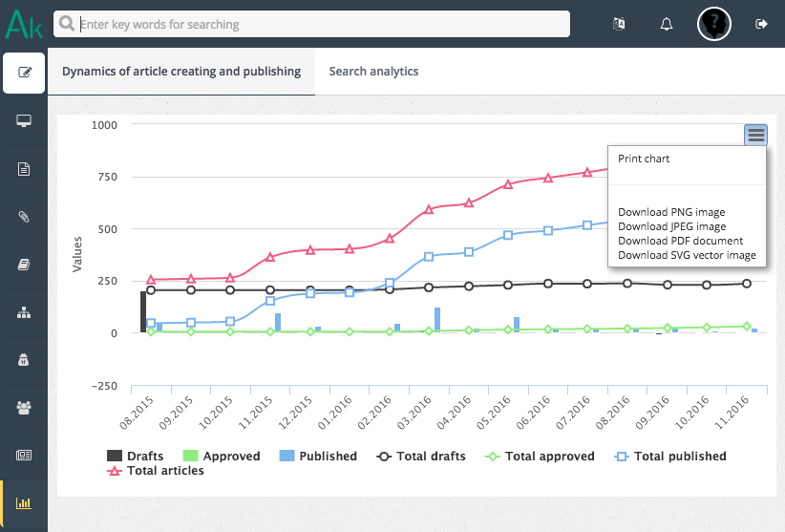Switch to the Search analytics tab

tap(373, 72)
